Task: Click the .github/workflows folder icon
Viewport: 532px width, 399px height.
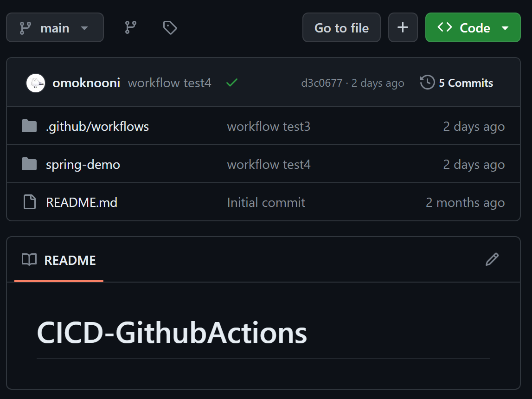Action: coord(29,126)
